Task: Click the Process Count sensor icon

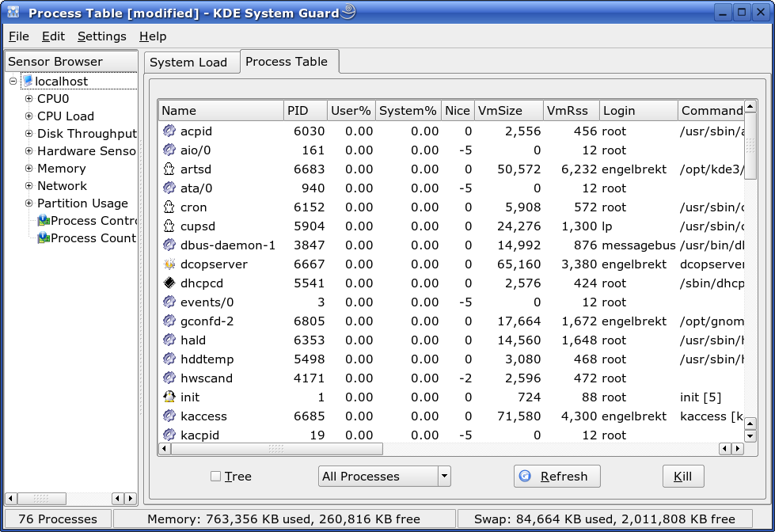Action: (x=44, y=237)
